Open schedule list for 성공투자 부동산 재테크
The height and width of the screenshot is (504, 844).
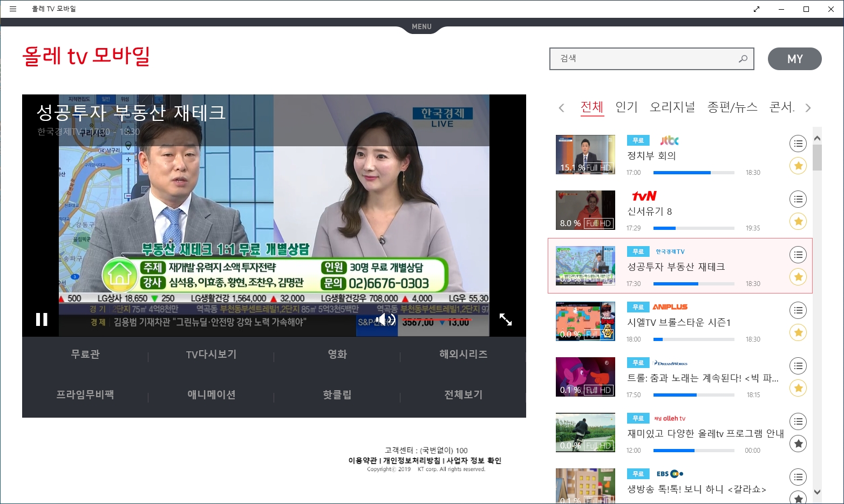[798, 255]
